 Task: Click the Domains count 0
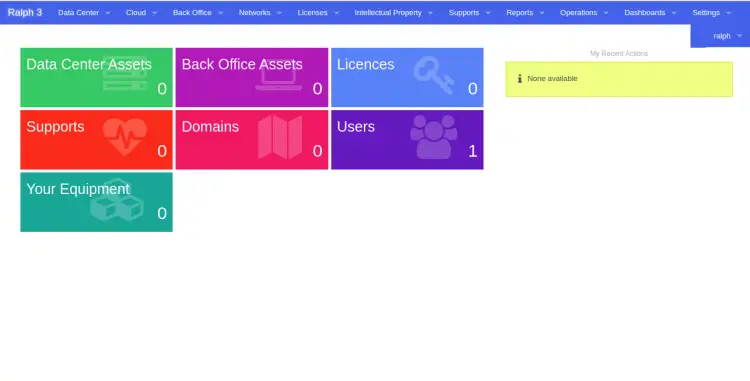tap(318, 151)
